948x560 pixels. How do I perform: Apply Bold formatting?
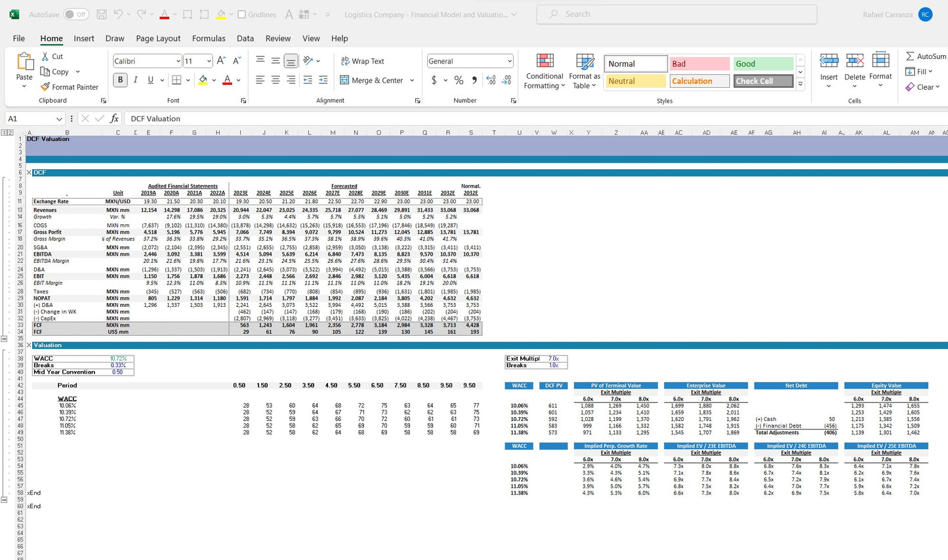tap(120, 80)
